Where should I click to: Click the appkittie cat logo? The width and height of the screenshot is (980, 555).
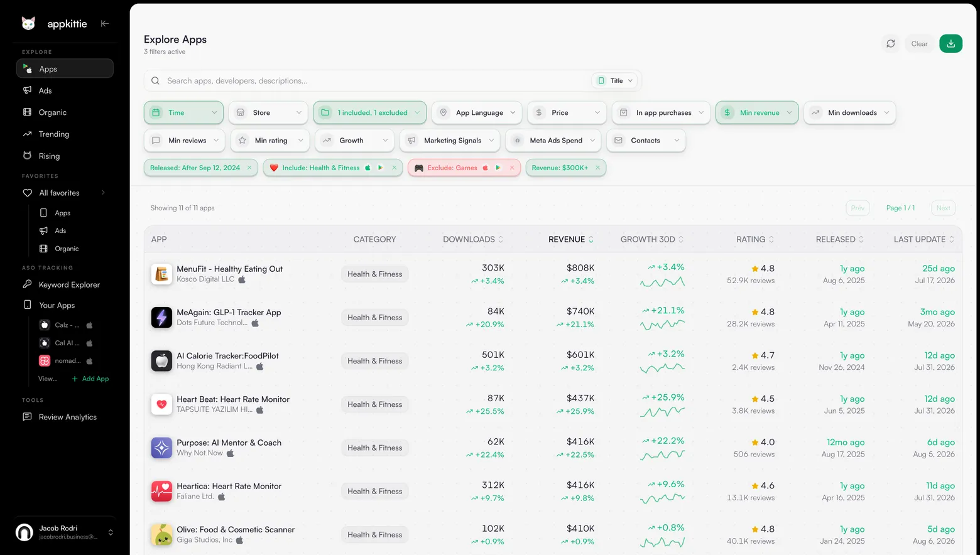pyautogui.click(x=28, y=23)
